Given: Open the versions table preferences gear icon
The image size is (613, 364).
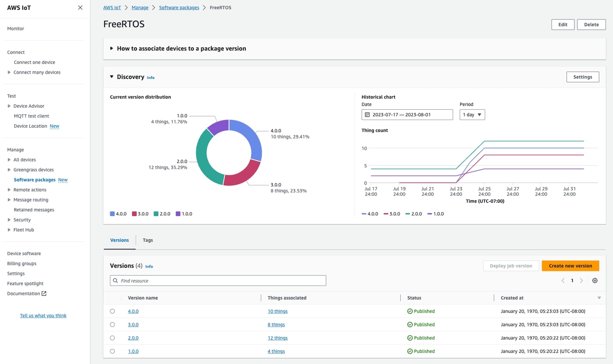Looking at the screenshot, I should (x=595, y=280).
